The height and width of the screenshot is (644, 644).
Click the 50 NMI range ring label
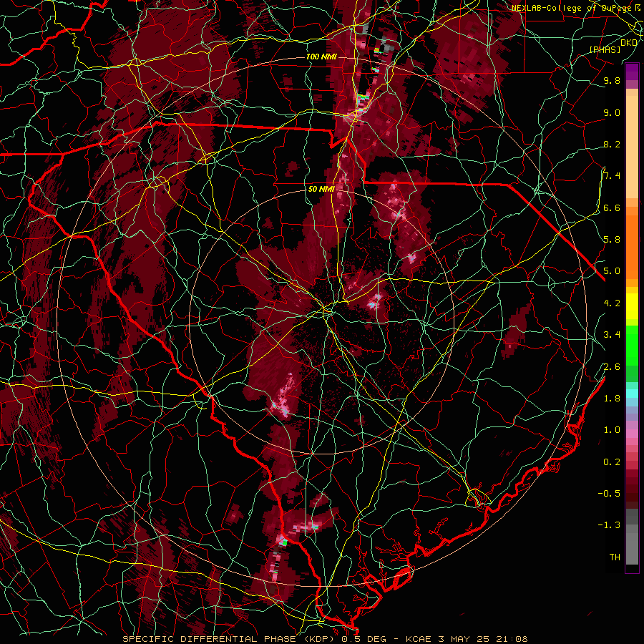click(321, 190)
